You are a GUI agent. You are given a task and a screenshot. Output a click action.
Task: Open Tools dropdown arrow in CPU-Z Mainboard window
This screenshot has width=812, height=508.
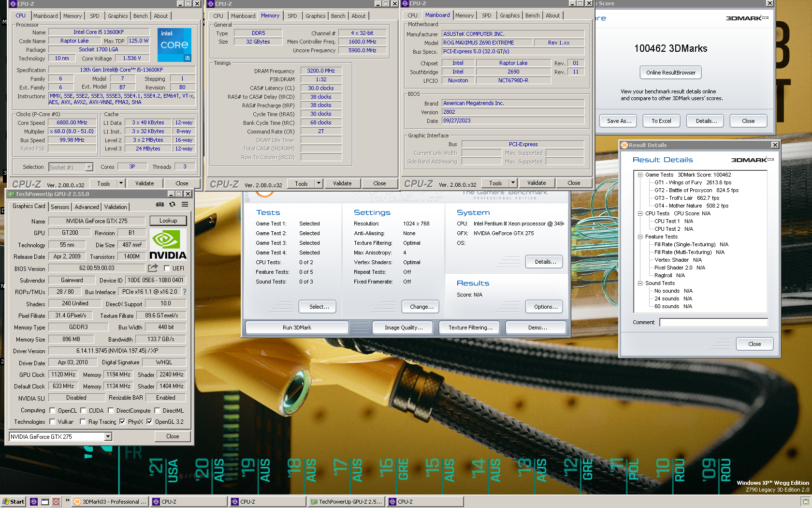coord(513,183)
